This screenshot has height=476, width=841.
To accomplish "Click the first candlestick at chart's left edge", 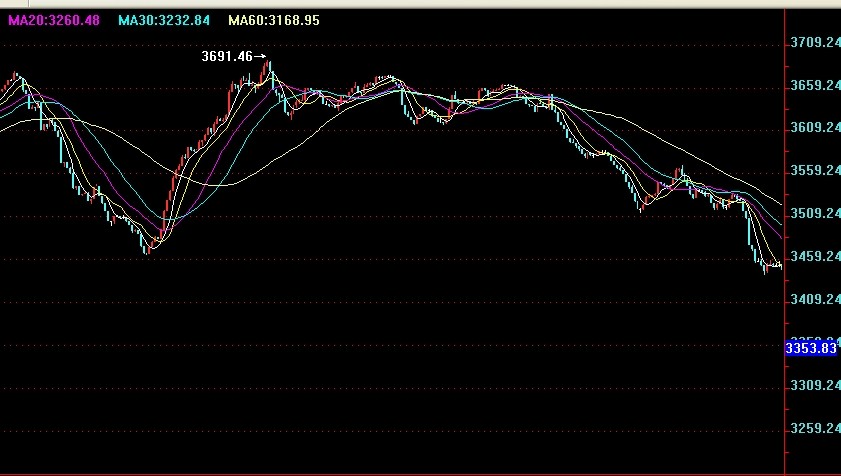I will (x=3, y=90).
